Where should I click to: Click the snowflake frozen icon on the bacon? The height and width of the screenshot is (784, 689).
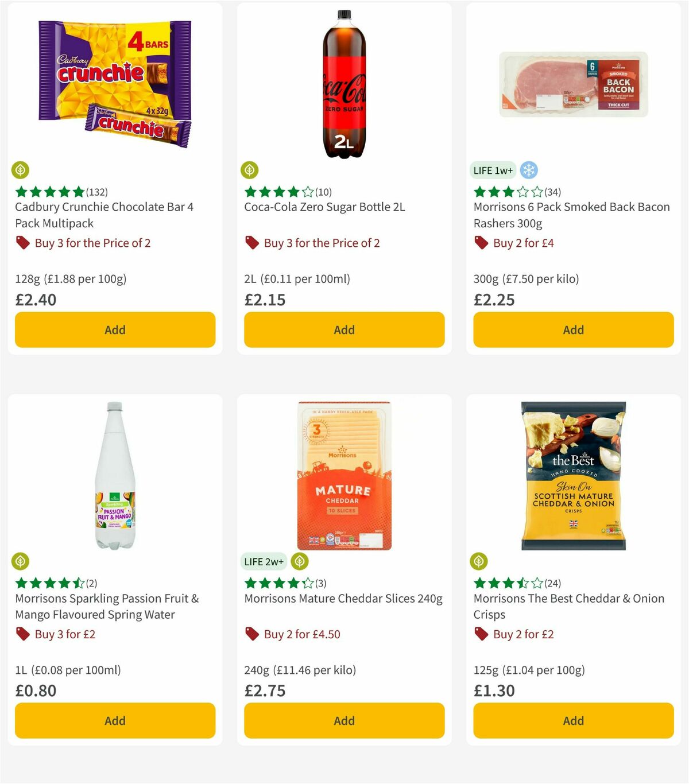530,170
